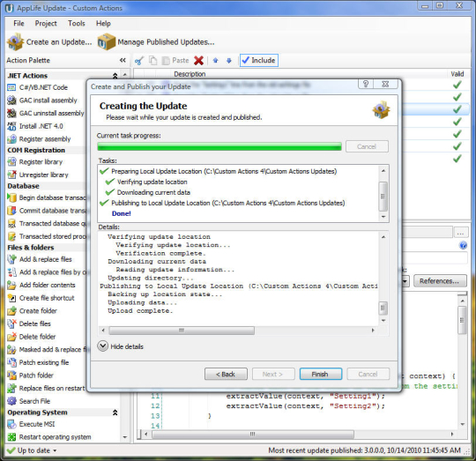Select Create folder action

pos(33,311)
